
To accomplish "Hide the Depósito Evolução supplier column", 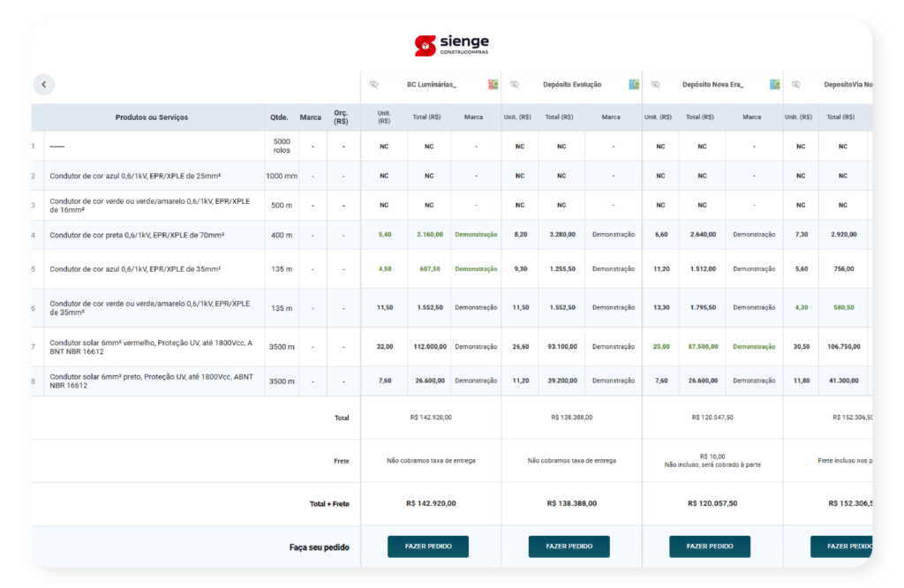I will coord(515,85).
